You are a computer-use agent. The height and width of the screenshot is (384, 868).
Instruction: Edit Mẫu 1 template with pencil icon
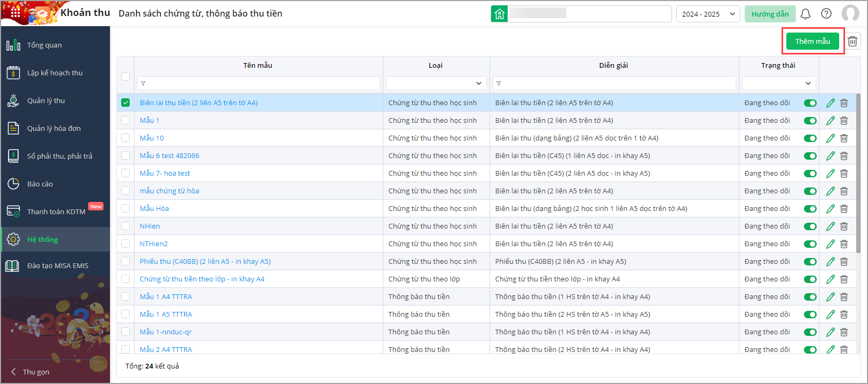click(x=831, y=121)
